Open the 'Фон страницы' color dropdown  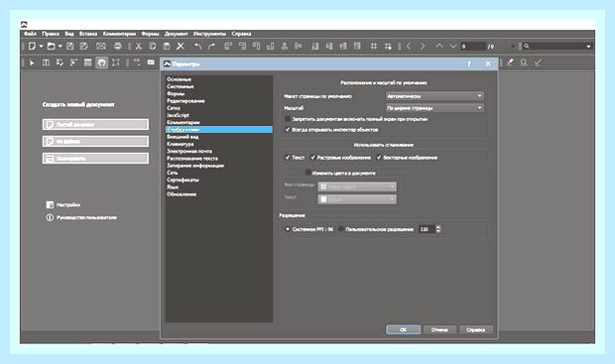357,186
